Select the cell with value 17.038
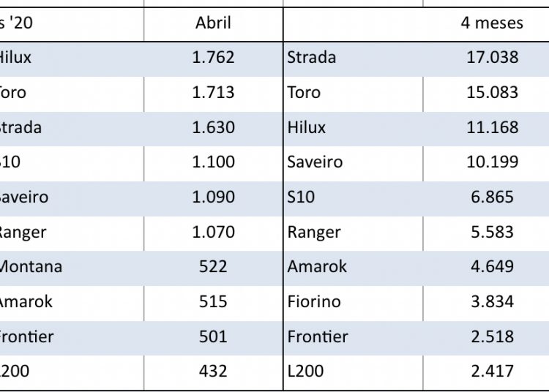The height and width of the screenshot is (392, 549). point(492,57)
